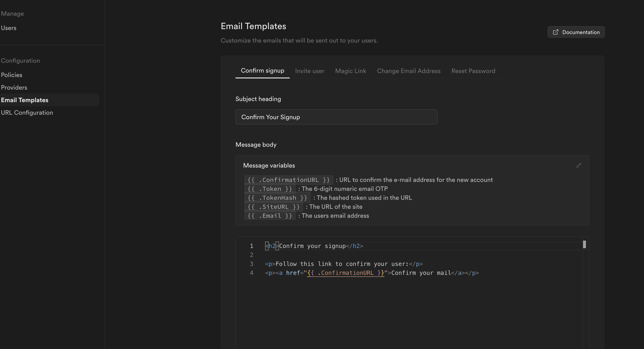Click the 'Email Templates' page title
644x349 pixels.
[x=253, y=26]
